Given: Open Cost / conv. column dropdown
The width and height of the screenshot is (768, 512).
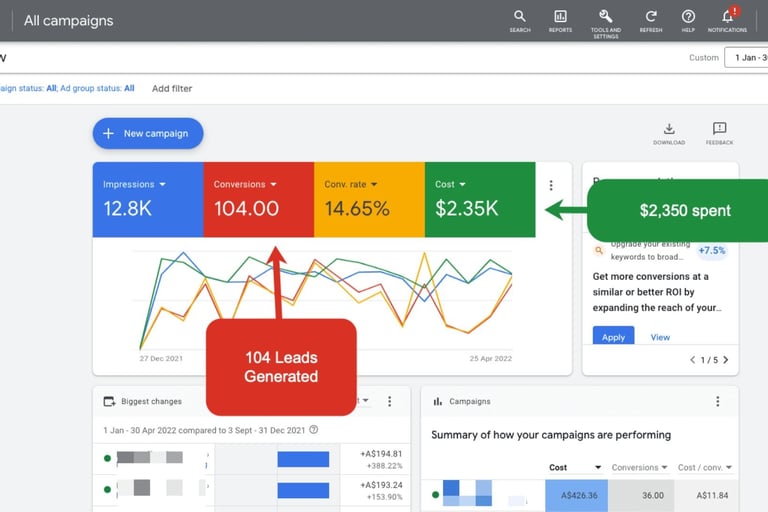Looking at the screenshot, I should 729,467.
